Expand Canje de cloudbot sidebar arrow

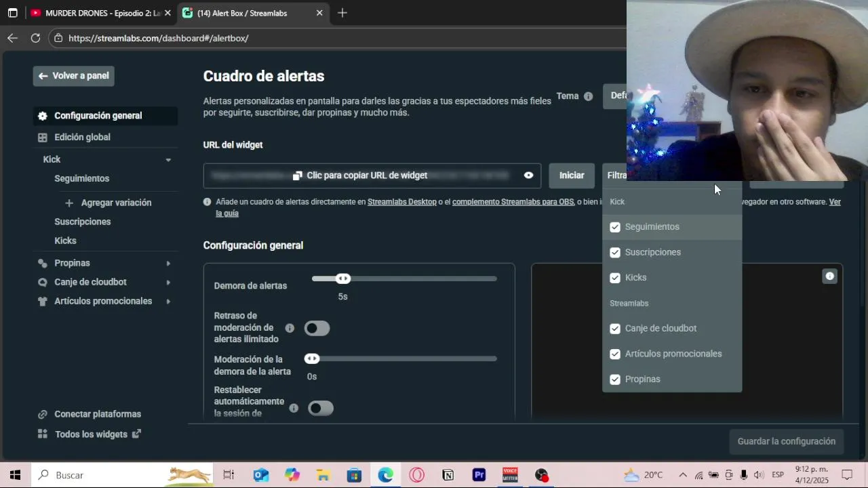click(168, 282)
